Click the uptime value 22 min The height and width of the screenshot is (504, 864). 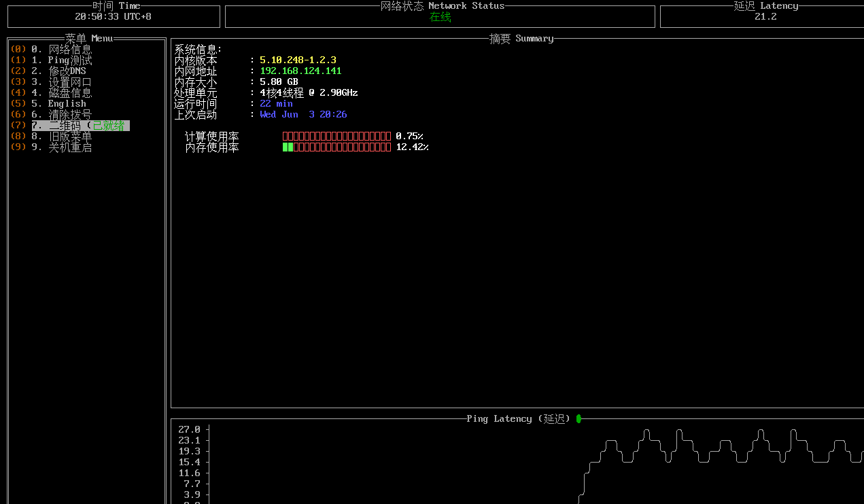pos(276,103)
